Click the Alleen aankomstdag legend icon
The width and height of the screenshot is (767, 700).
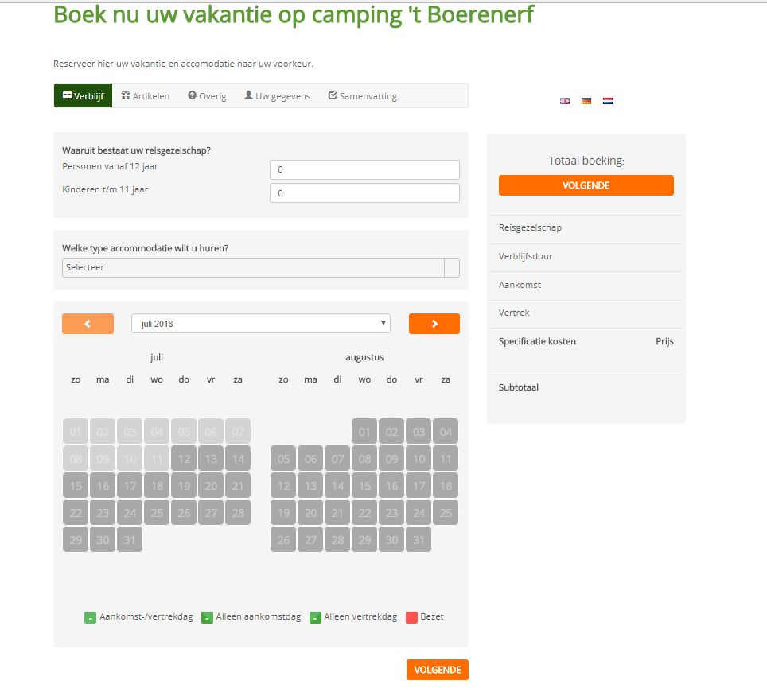click(x=208, y=617)
